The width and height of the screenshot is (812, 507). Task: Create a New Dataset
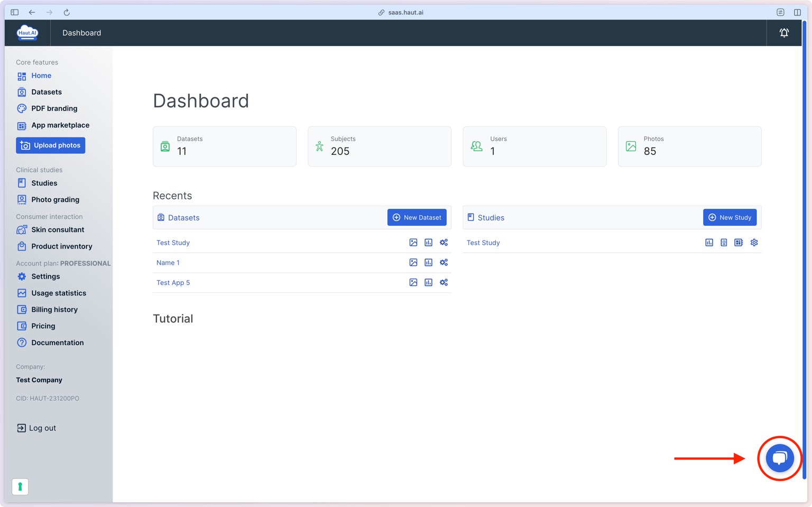[417, 217]
